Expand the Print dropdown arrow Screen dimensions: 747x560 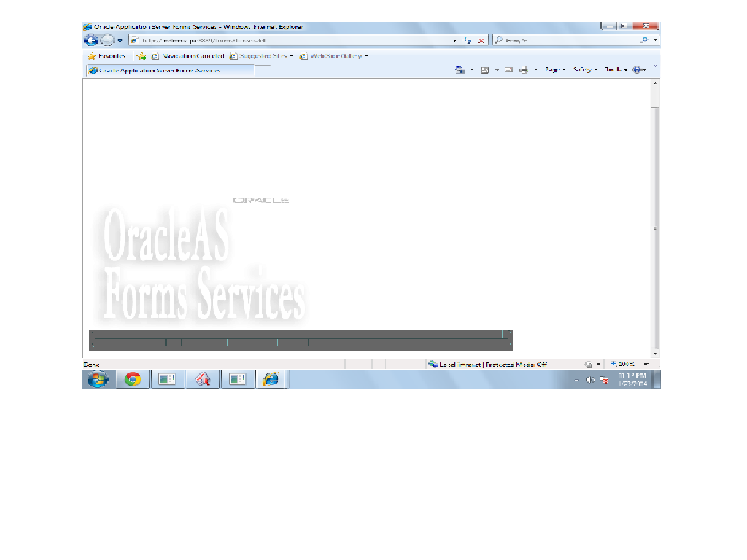pyautogui.click(x=536, y=69)
